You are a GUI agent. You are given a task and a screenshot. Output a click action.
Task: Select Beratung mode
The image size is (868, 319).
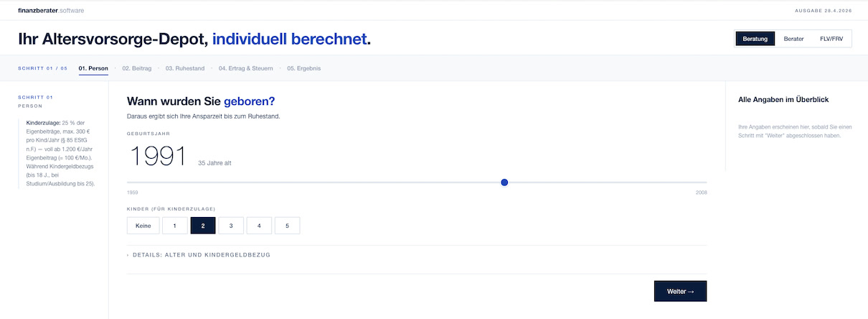[x=755, y=39]
